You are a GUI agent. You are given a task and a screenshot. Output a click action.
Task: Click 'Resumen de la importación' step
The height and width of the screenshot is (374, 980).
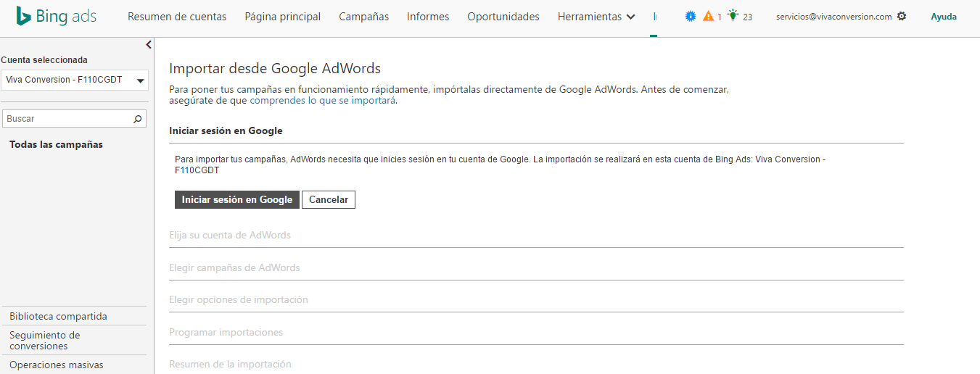click(230, 364)
